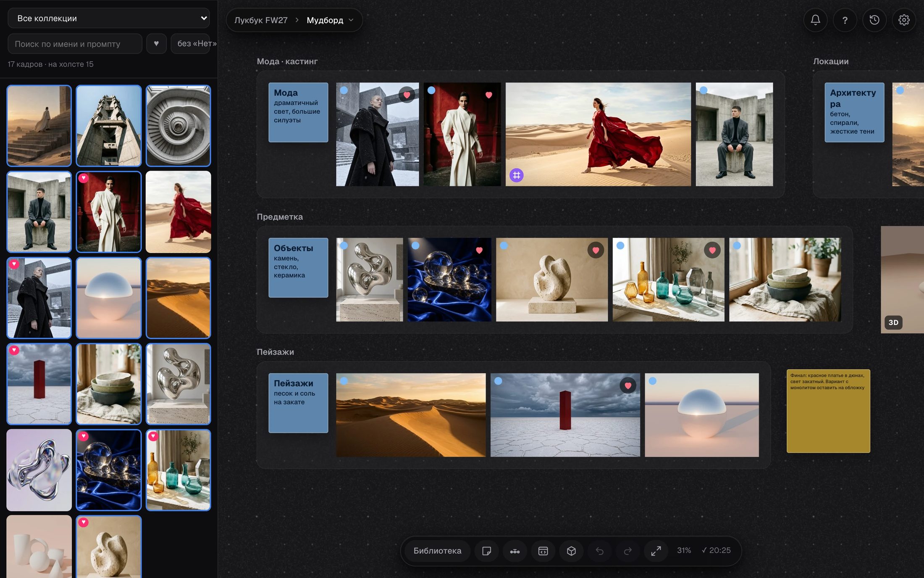Open the Библиотека button

(437, 551)
